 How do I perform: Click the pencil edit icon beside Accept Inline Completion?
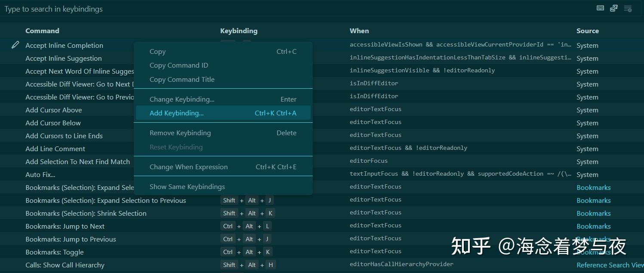coord(16,45)
